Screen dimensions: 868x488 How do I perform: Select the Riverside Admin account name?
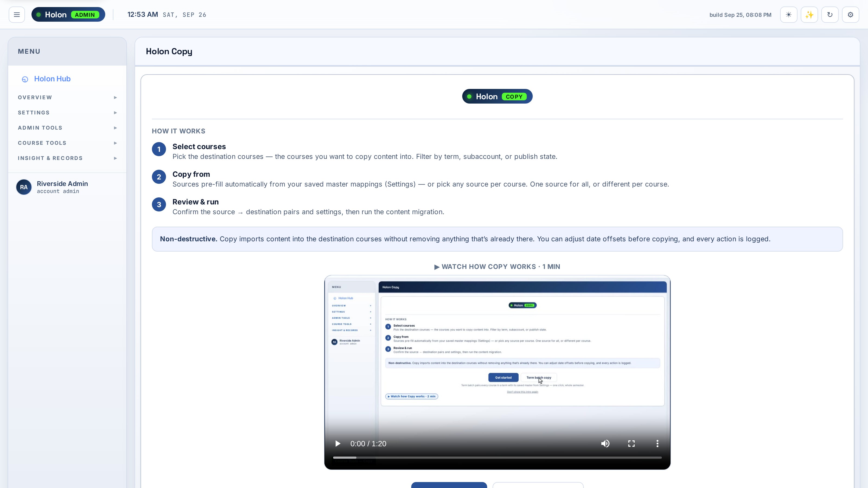(62, 184)
